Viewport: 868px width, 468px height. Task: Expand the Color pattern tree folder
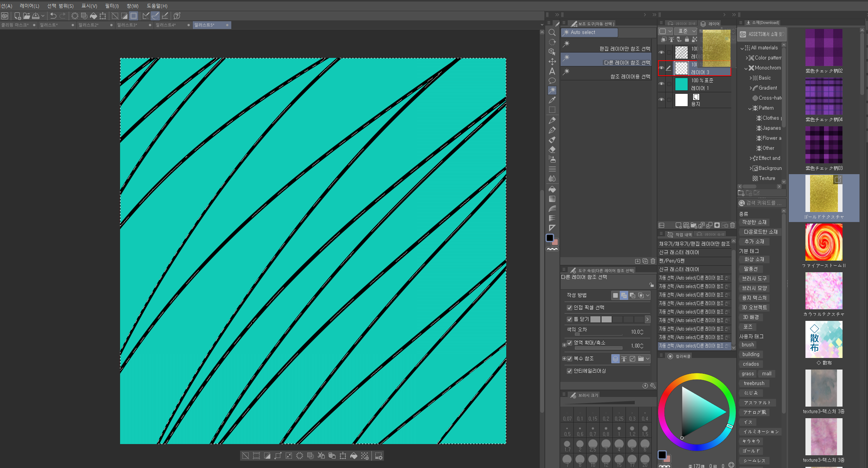pyautogui.click(x=747, y=58)
